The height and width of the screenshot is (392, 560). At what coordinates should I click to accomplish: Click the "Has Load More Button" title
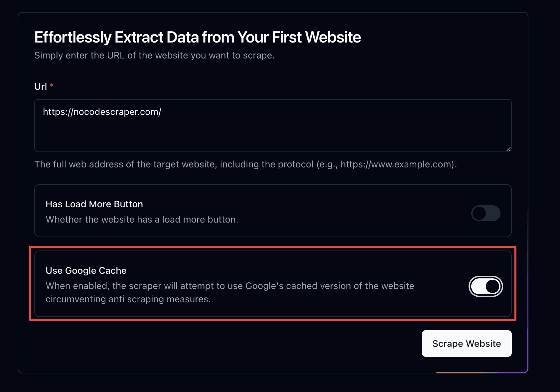[x=94, y=204]
